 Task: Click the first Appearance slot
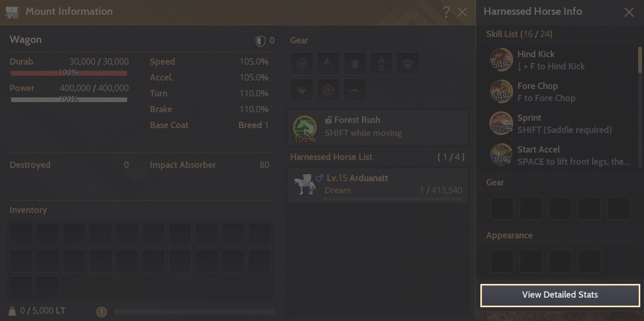[502, 261]
